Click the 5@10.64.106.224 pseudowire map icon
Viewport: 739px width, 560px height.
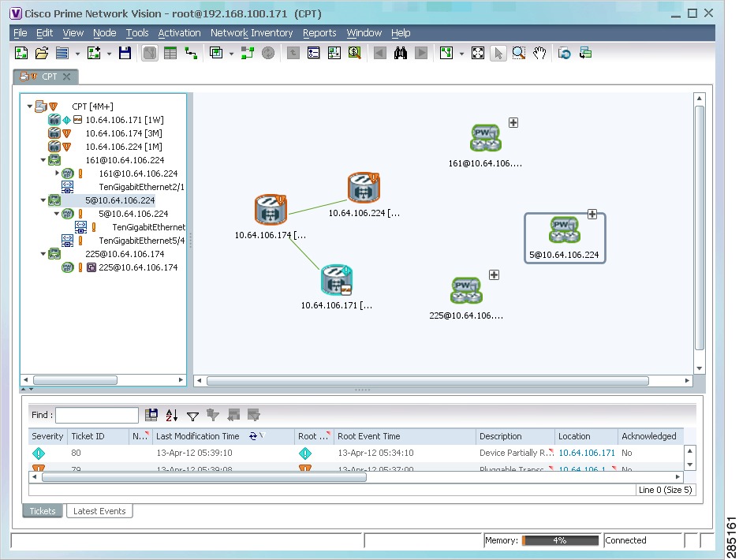[564, 230]
